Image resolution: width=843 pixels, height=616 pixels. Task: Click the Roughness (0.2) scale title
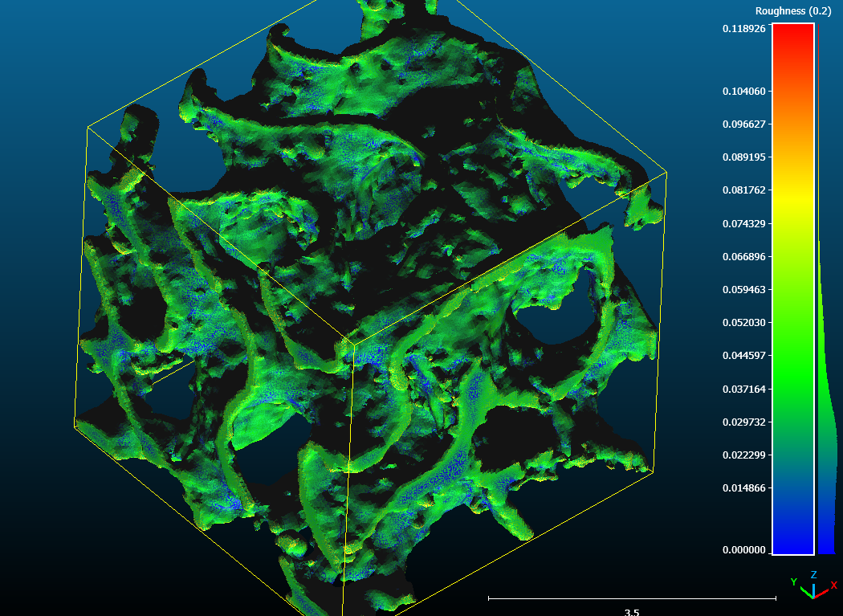792,11
